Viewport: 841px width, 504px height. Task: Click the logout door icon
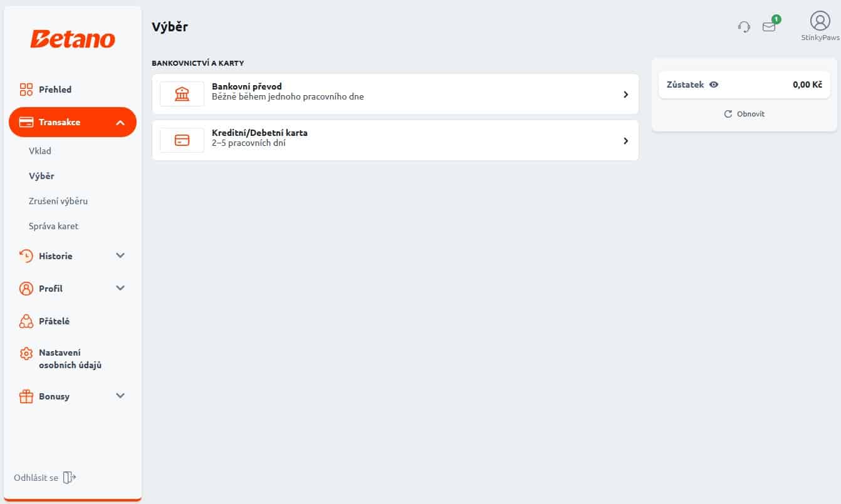tap(70, 478)
